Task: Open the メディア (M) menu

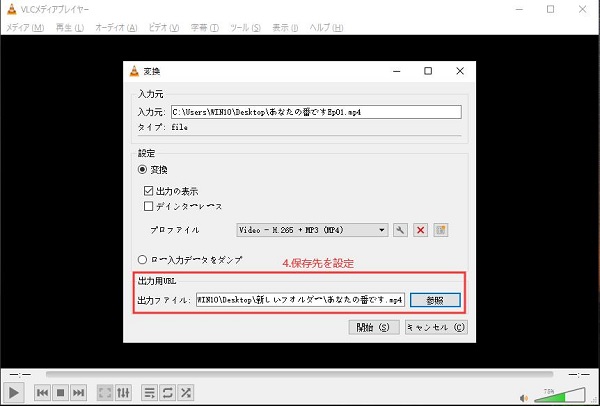Action: point(25,28)
